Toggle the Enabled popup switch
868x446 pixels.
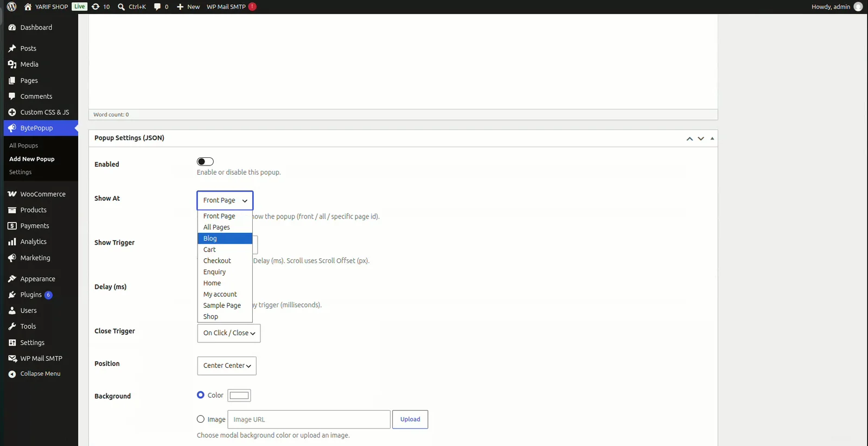coord(205,161)
